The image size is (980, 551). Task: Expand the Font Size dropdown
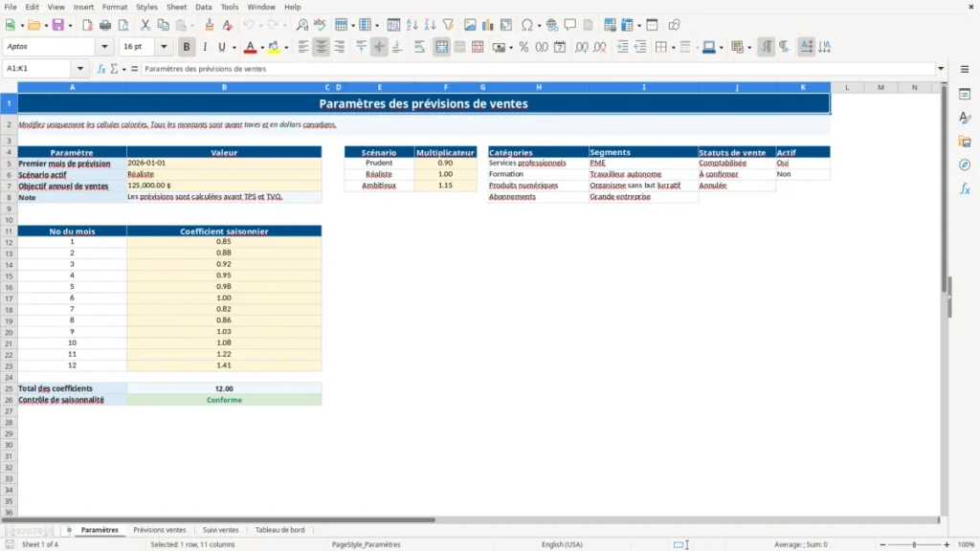coord(164,46)
